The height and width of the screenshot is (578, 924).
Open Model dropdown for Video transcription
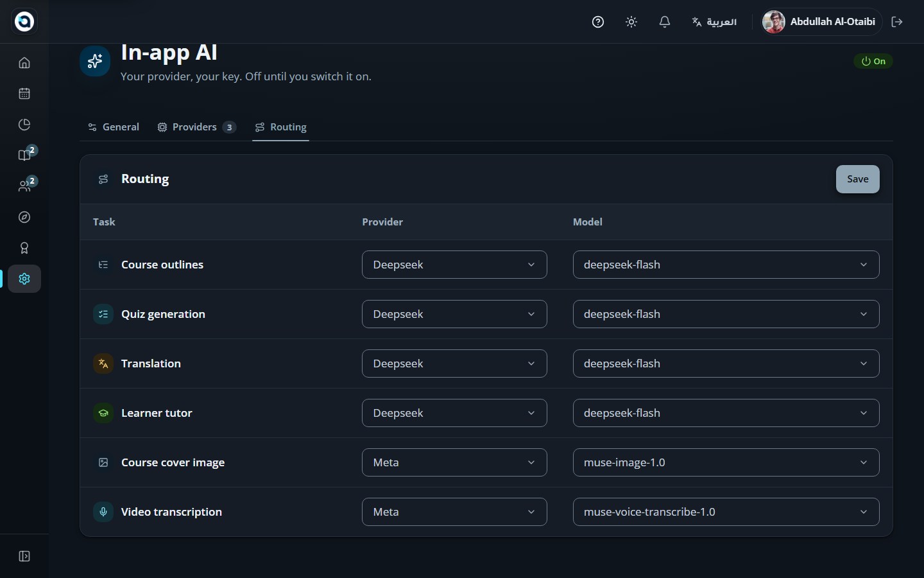726,512
